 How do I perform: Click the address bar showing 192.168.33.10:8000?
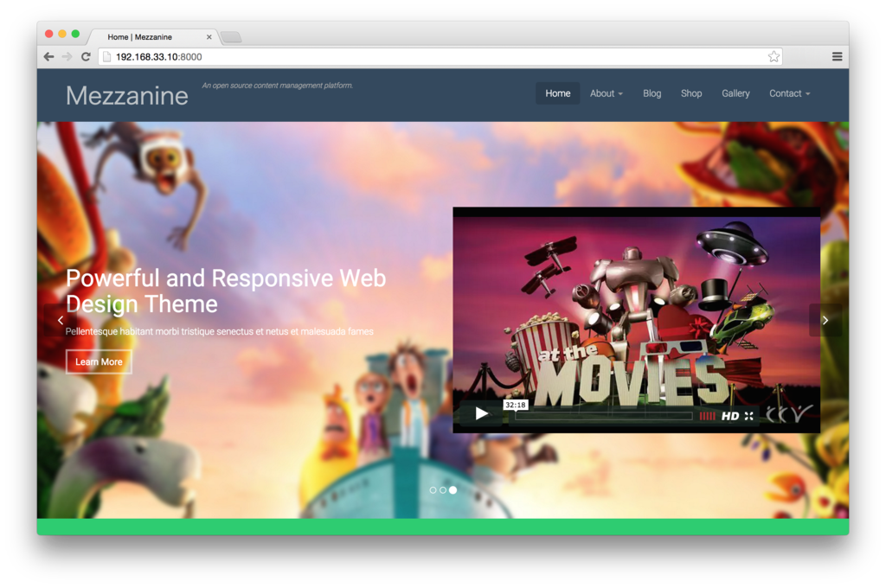(440, 56)
